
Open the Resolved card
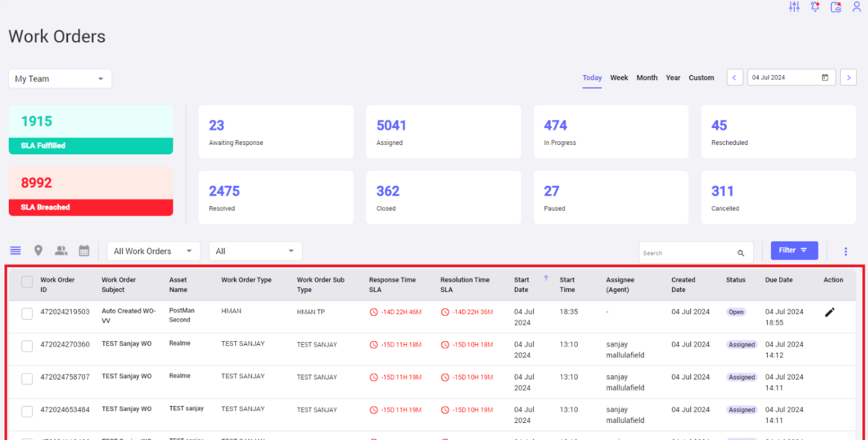[x=276, y=197]
